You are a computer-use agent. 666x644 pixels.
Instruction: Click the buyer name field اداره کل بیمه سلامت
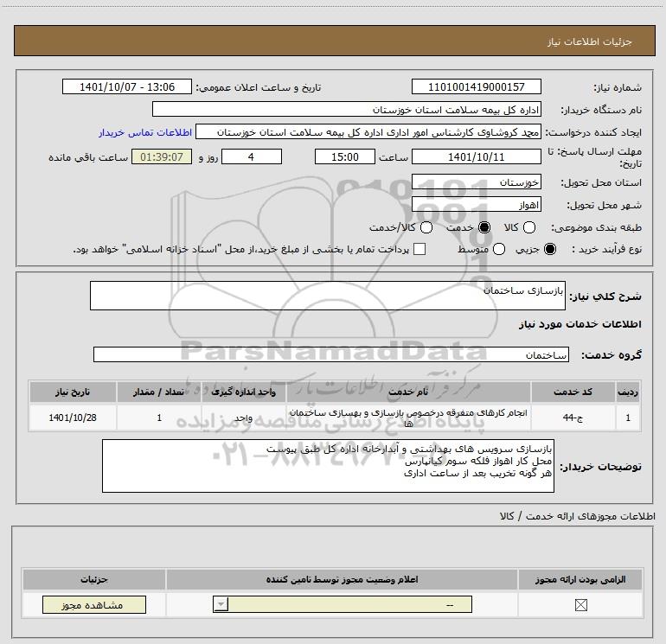pyautogui.click(x=347, y=109)
